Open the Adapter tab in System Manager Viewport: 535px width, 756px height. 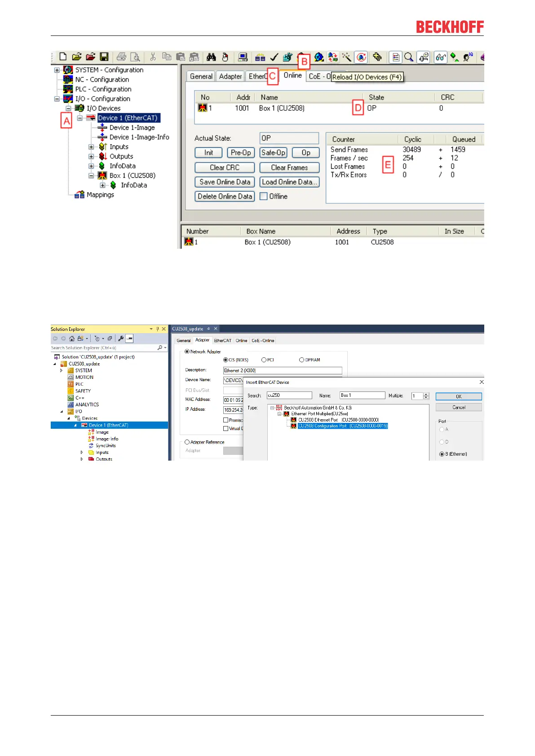[x=230, y=76]
